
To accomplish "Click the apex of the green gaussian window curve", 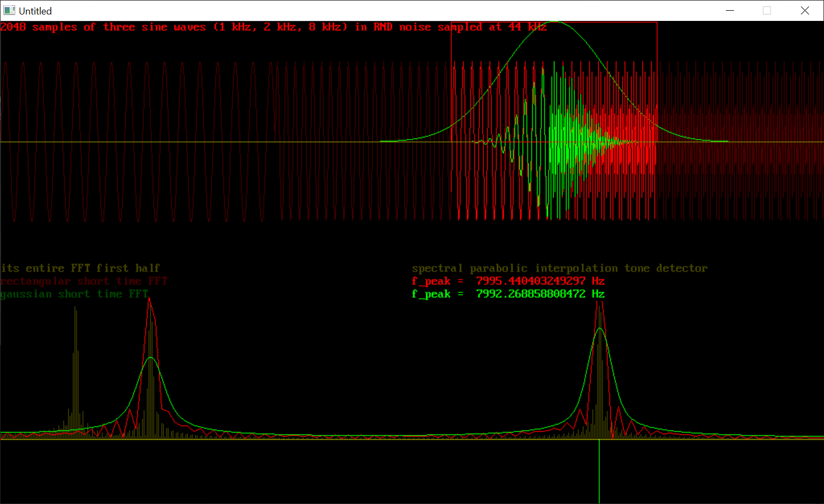I will click(555, 22).
